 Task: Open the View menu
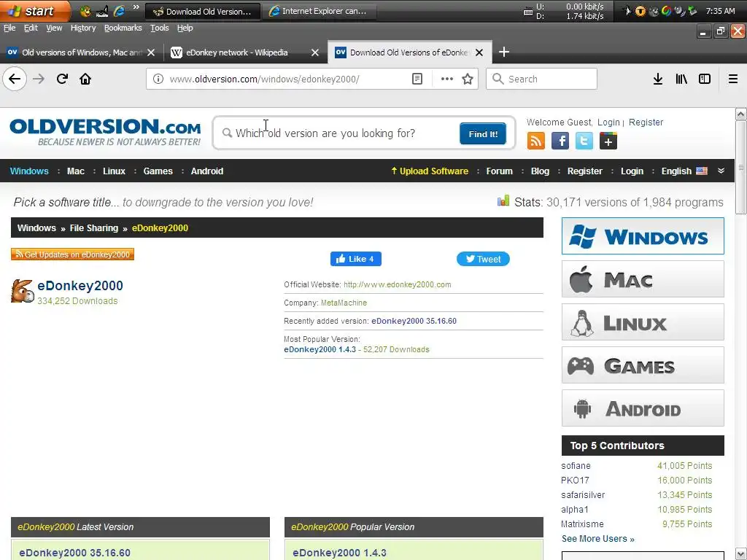pyautogui.click(x=54, y=28)
